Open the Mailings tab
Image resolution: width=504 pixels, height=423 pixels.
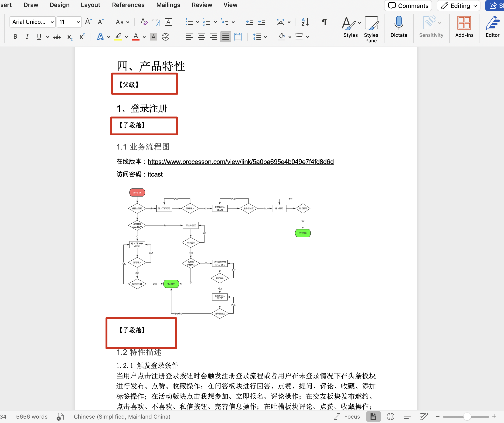coord(168,5)
